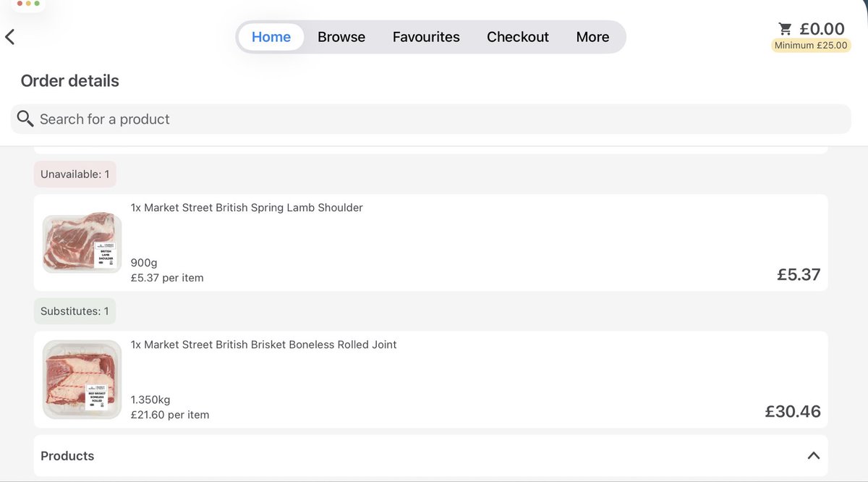Open the More tab
Viewport: 868px width, 482px height.
(592, 37)
